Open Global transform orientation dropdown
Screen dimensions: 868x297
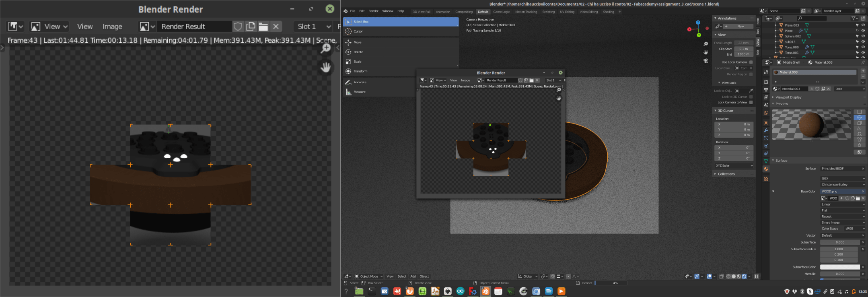coord(528,276)
